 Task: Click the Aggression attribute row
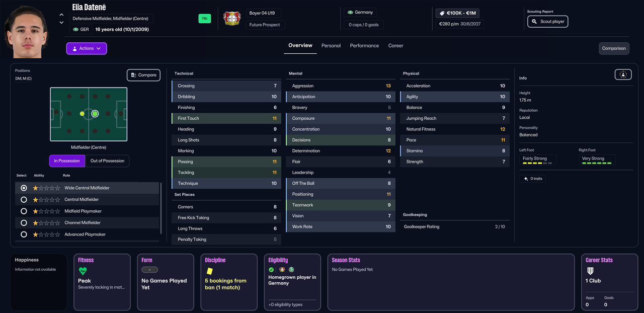tap(341, 86)
